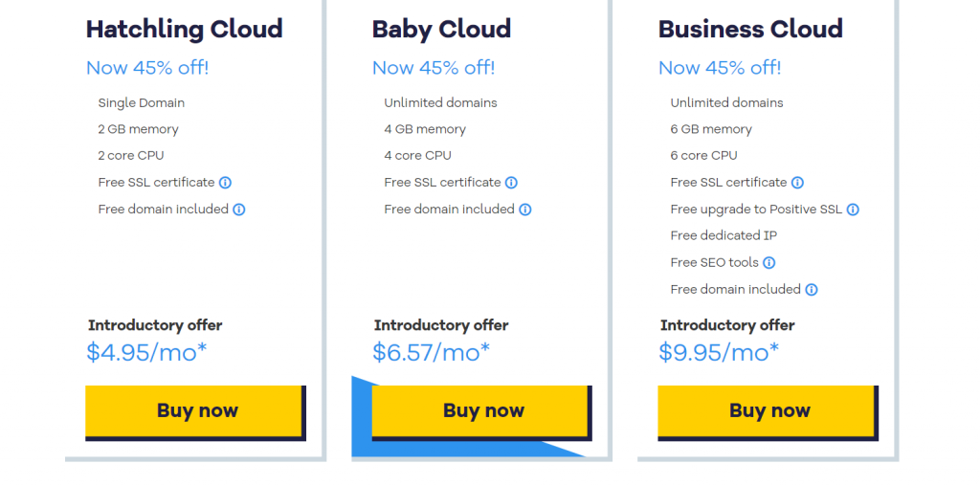Viewport: 980px width, 486px height.
Task: Click info icon beside Hatchling Free SSL certificate
Action: pos(226,183)
